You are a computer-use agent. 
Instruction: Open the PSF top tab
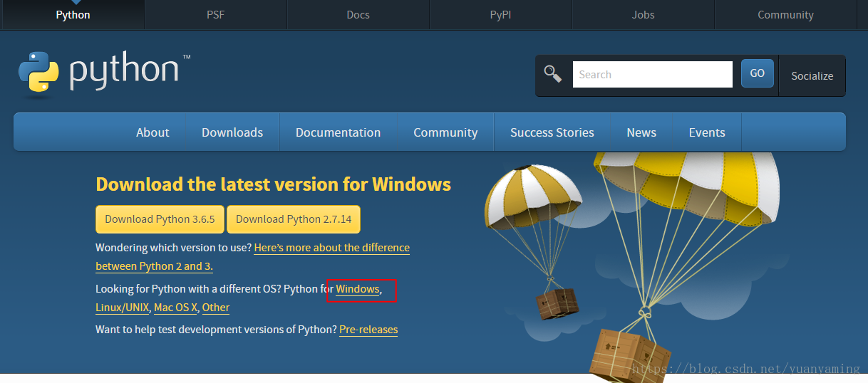coord(216,15)
